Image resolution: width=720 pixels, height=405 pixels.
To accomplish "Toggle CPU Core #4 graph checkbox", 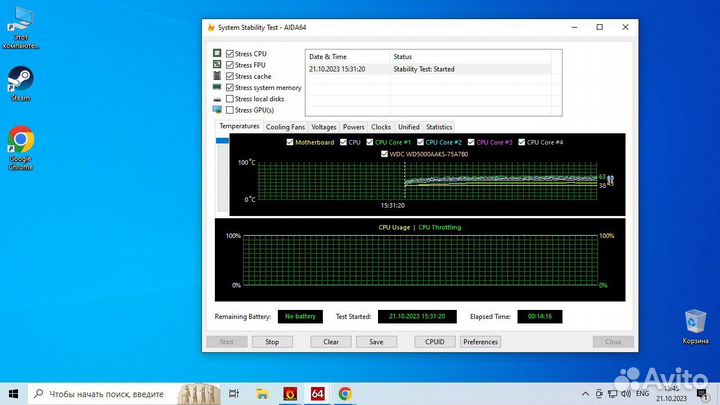I will pyautogui.click(x=521, y=142).
